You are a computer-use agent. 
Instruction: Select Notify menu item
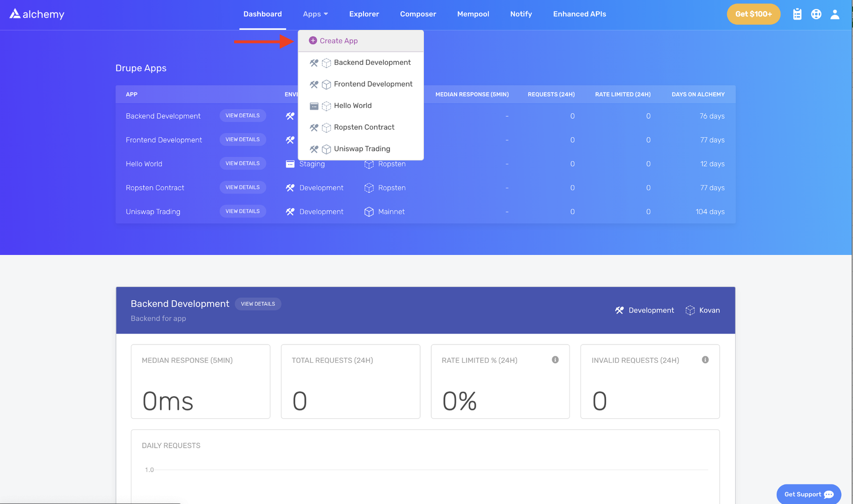520,13
